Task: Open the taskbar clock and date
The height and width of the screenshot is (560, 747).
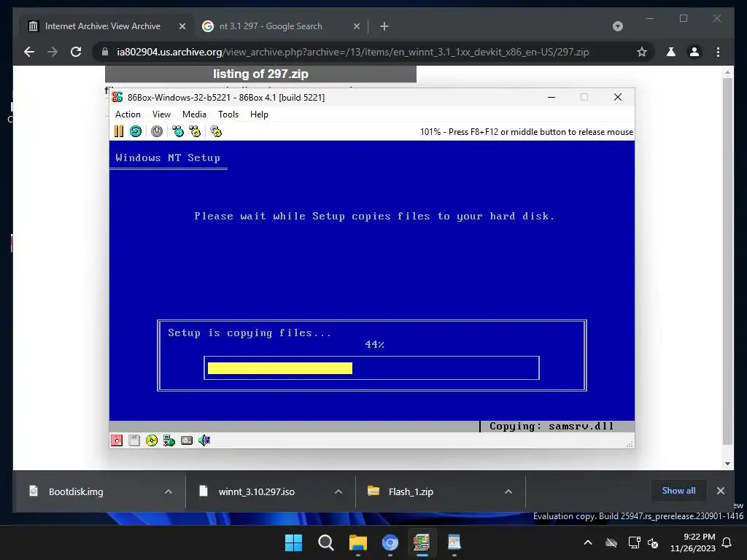Action: click(x=693, y=542)
